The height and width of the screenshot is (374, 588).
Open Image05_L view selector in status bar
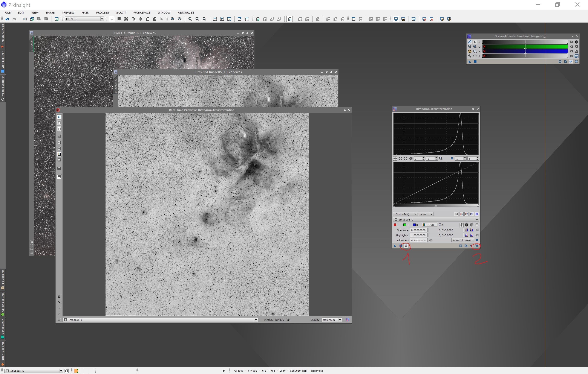pyautogui.click(x=34, y=371)
